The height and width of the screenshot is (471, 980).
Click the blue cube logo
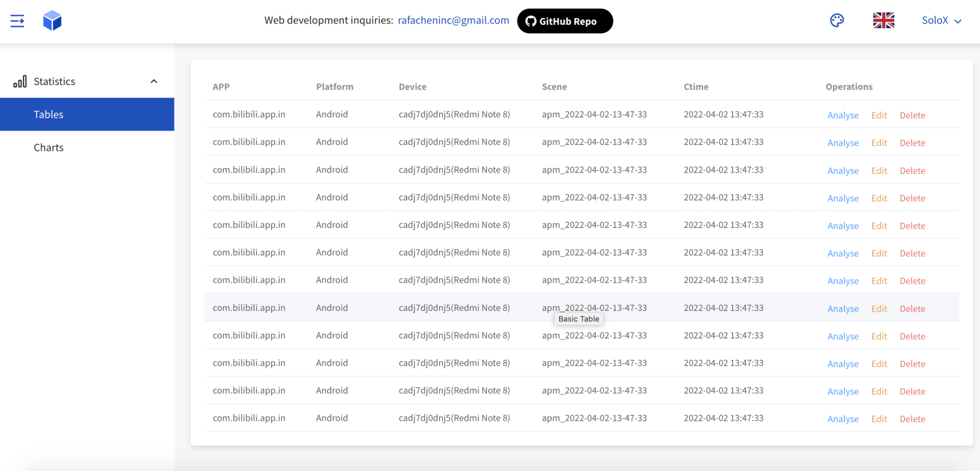pos(52,21)
